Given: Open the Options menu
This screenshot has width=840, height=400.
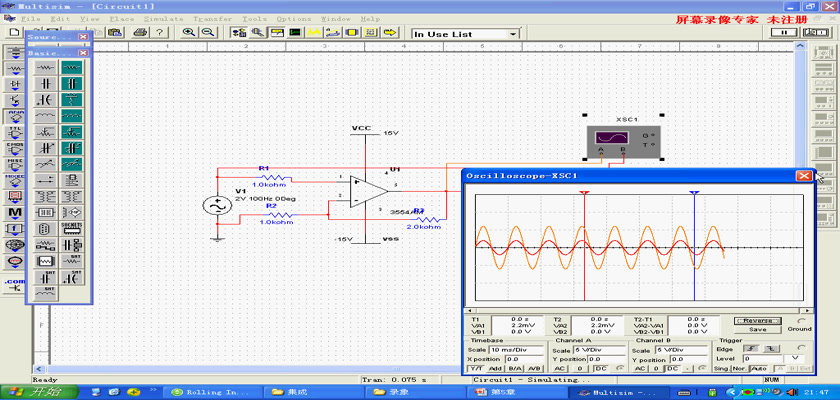Looking at the screenshot, I should pos(294,19).
